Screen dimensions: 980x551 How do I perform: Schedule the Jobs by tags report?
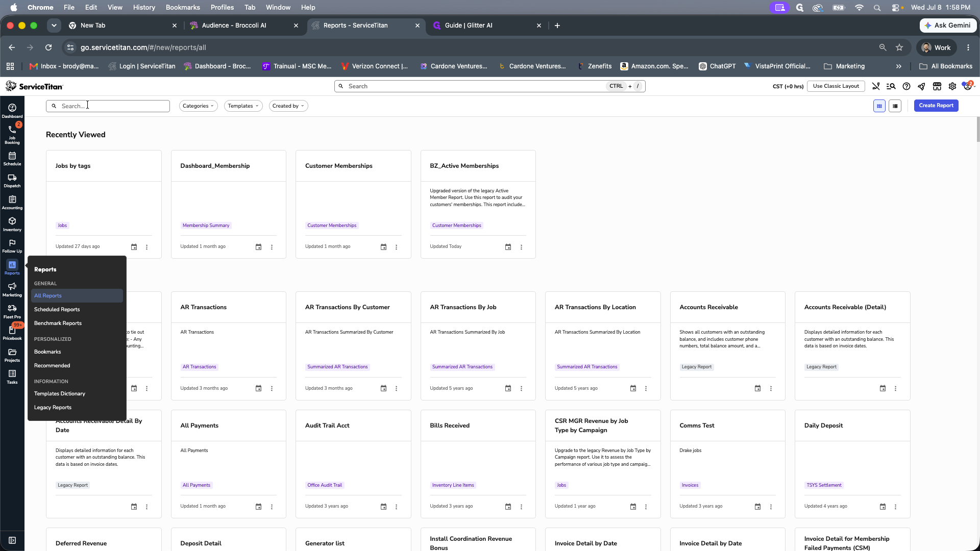[134, 247]
